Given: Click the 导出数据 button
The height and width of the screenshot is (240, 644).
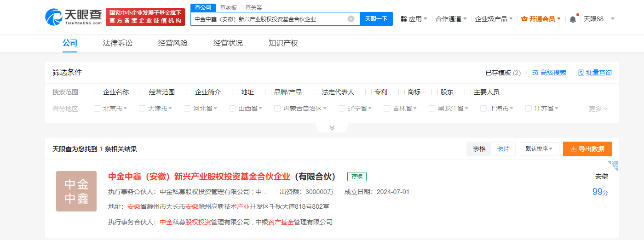Looking at the screenshot, I should click(x=587, y=149).
